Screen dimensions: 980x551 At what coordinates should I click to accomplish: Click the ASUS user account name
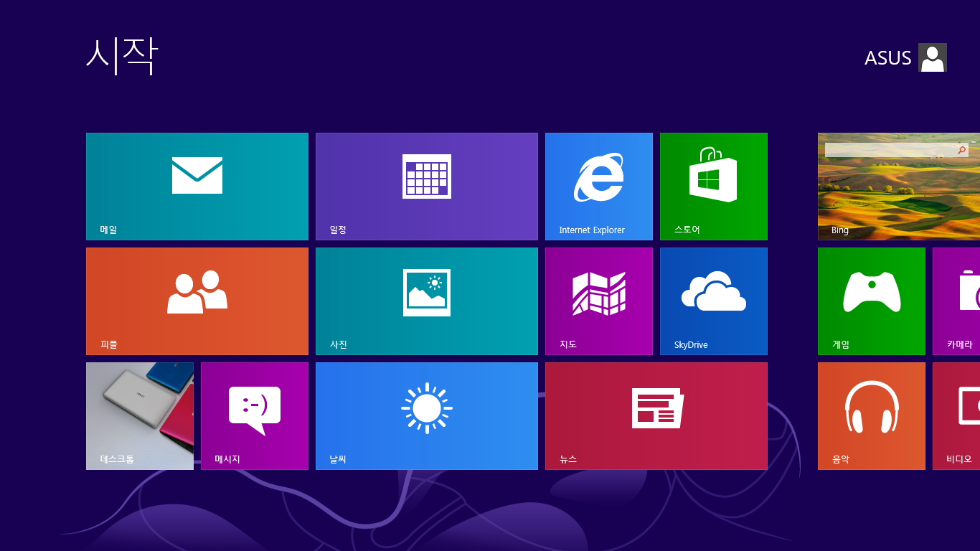[x=887, y=58]
